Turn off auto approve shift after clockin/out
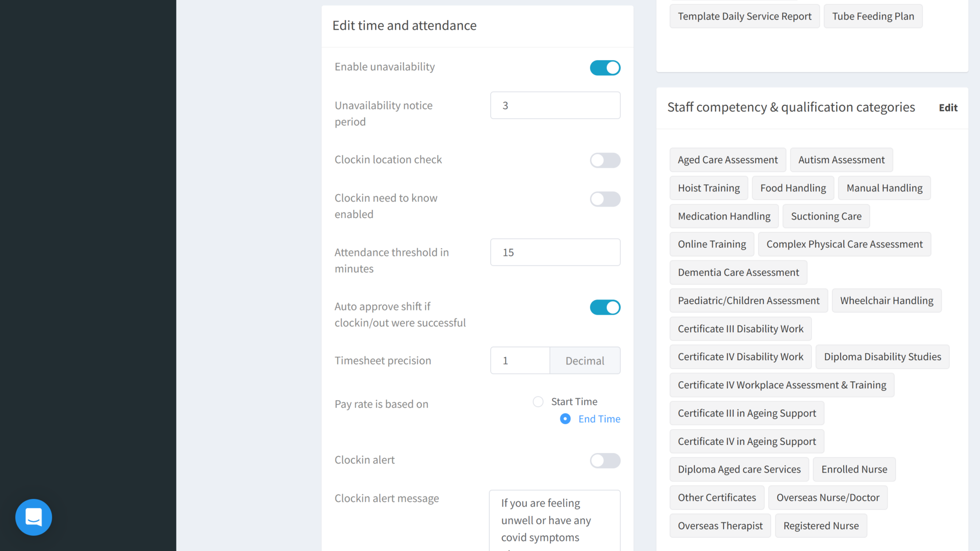 [x=605, y=307]
